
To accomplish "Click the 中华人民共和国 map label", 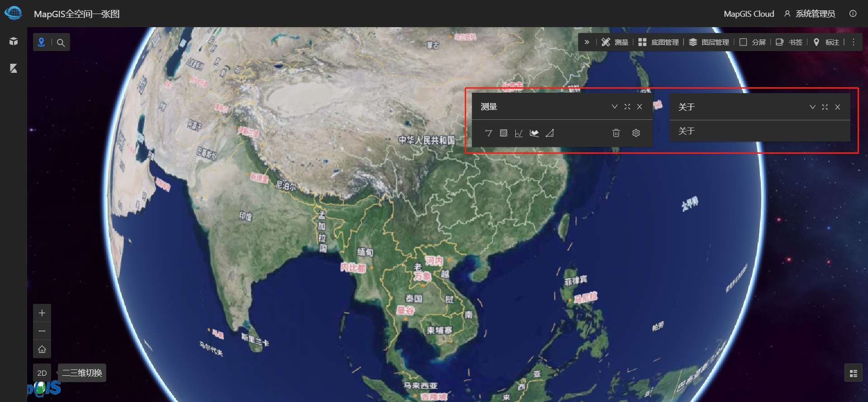I will click(x=426, y=140).
